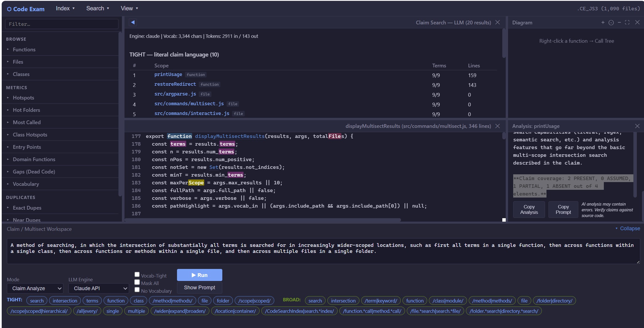Open the LLM Engine dropdown
The height and width of the screenshot is (328, 644).
99,288
